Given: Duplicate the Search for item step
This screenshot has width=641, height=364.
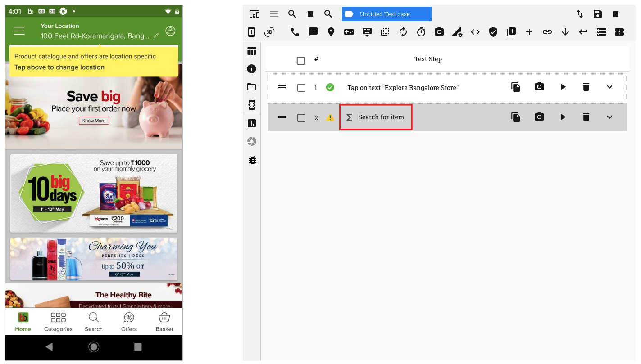Looking at the screenshot, I should pyautogui.click(x=516, y=117).
